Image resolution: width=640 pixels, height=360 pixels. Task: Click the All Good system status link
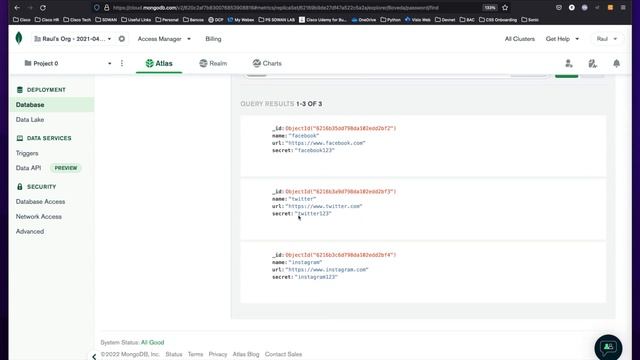[152, 342]
